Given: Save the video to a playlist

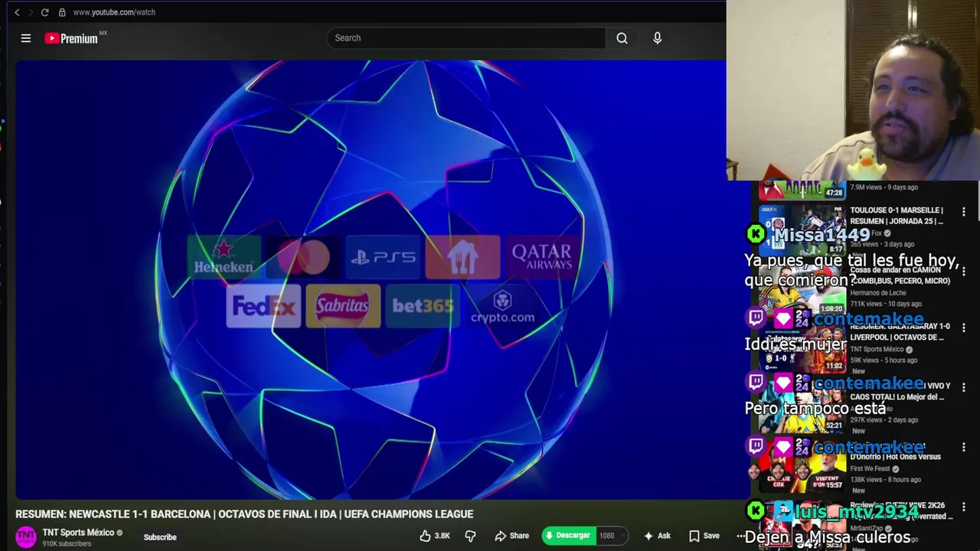Looking at the screenshot, I should point(704,536).
